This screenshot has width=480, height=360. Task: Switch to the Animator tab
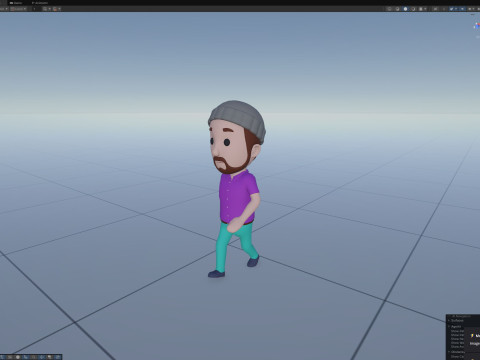pyautogui.click(x=40, y=3)
